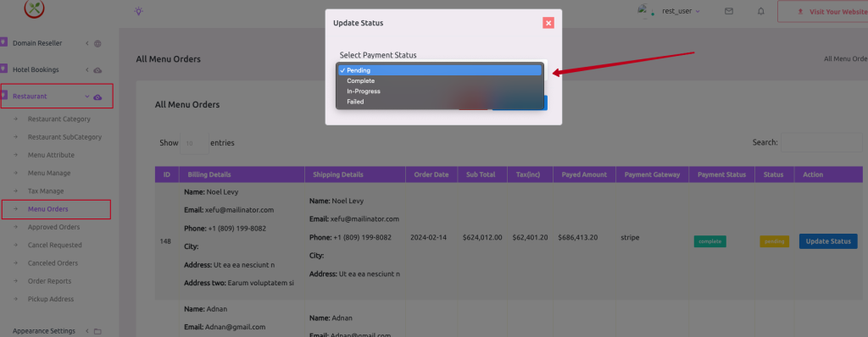Image resolution: width=868 pixels, height=337 pixels.
Task: Sort by Tax(inc) column header
Action: [531, 174]
